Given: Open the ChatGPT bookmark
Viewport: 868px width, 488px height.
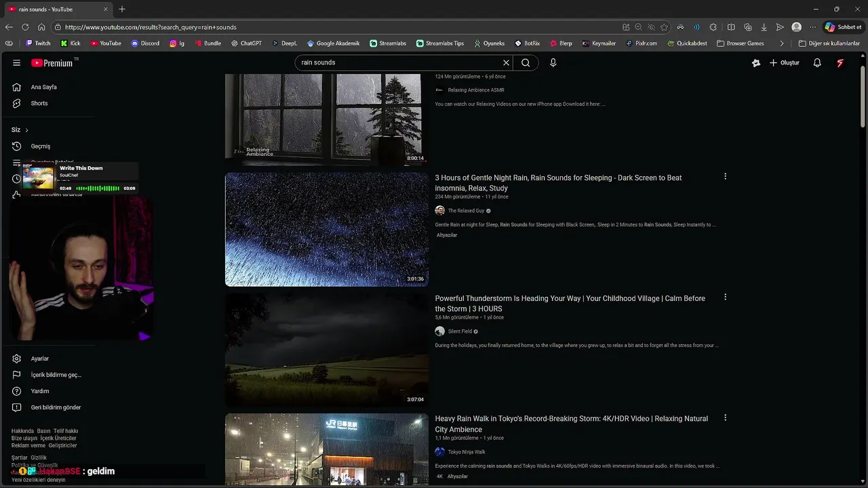Looking at the screenshot, I should point(246,43).
